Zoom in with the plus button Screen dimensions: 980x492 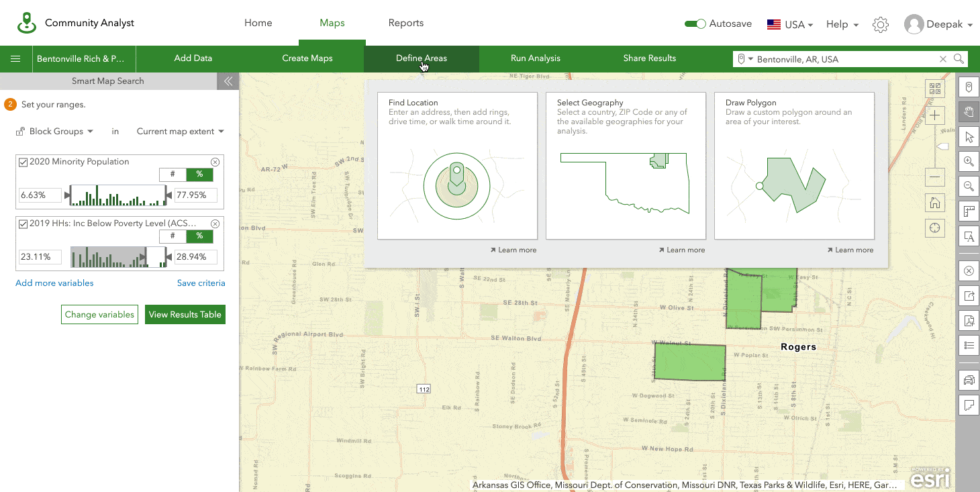point(935,115)
